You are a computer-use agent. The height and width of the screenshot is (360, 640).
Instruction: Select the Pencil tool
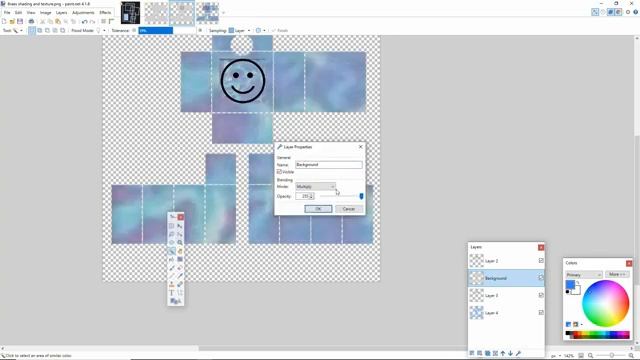coord(172,276)
